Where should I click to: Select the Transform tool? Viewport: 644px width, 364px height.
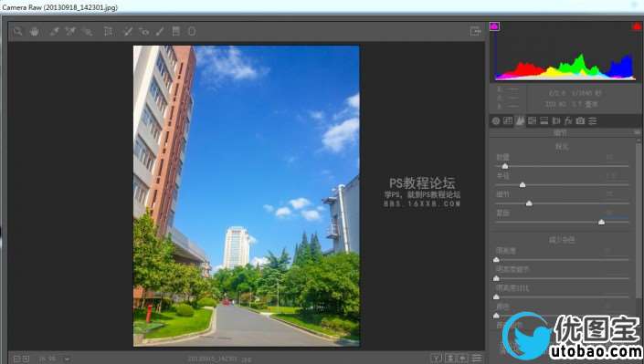coord(109,31)
